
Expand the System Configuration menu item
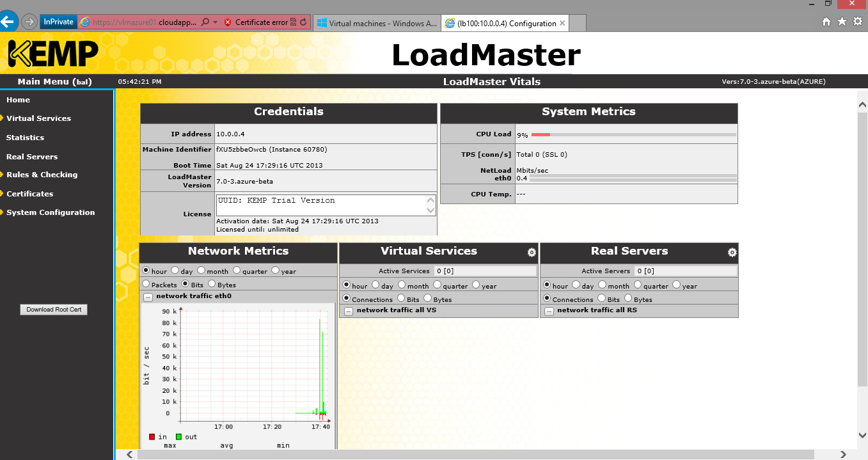[51, 212]
